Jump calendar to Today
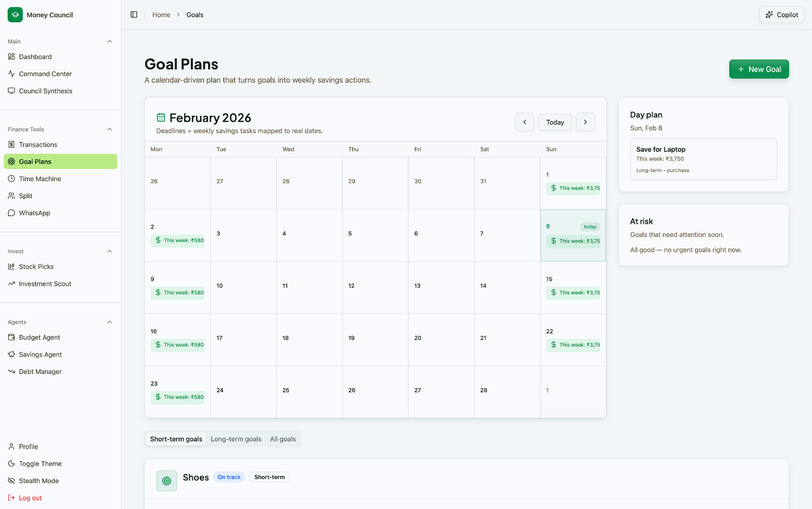The image size is (812, 509). (x=555, y=122)
